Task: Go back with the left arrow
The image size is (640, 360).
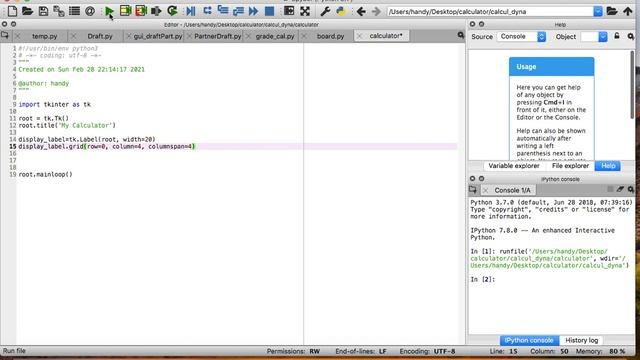Action: 361,11
